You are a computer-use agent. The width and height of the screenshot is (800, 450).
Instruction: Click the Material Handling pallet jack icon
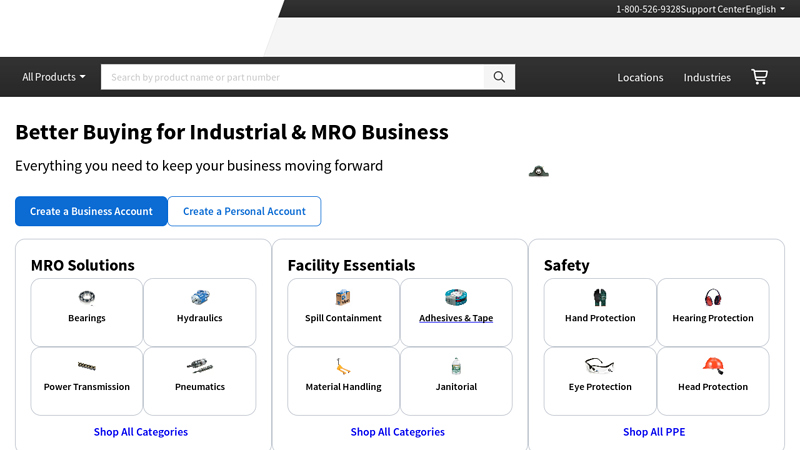point(343,366)
